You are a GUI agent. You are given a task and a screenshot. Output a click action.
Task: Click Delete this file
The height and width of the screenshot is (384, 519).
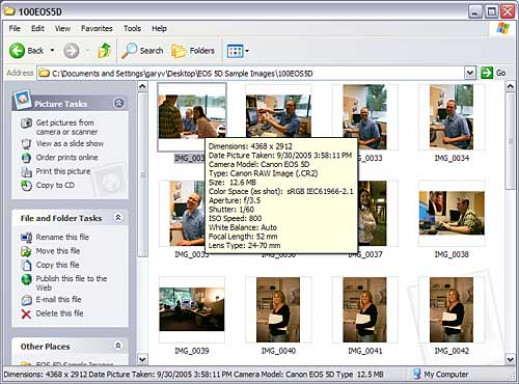(x=60, y=313)
